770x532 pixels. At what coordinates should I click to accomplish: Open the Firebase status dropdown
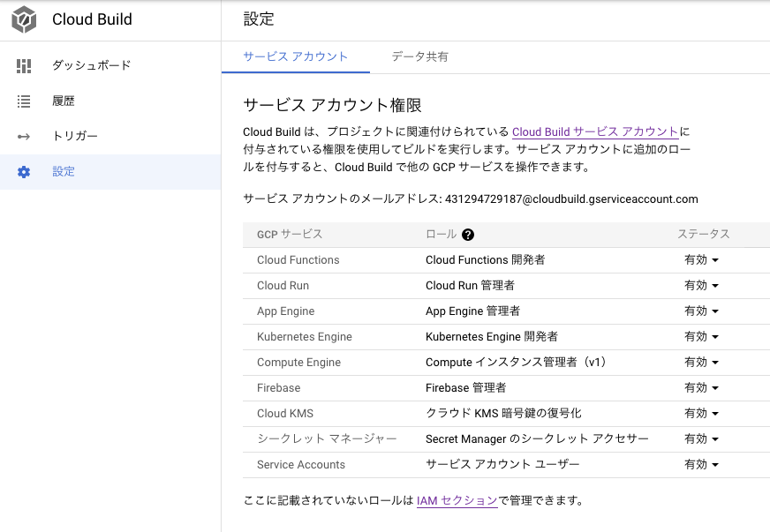(701, 387)
